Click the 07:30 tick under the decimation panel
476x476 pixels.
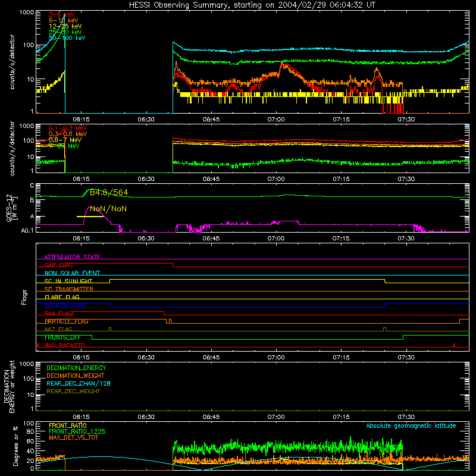pos(406,417)
